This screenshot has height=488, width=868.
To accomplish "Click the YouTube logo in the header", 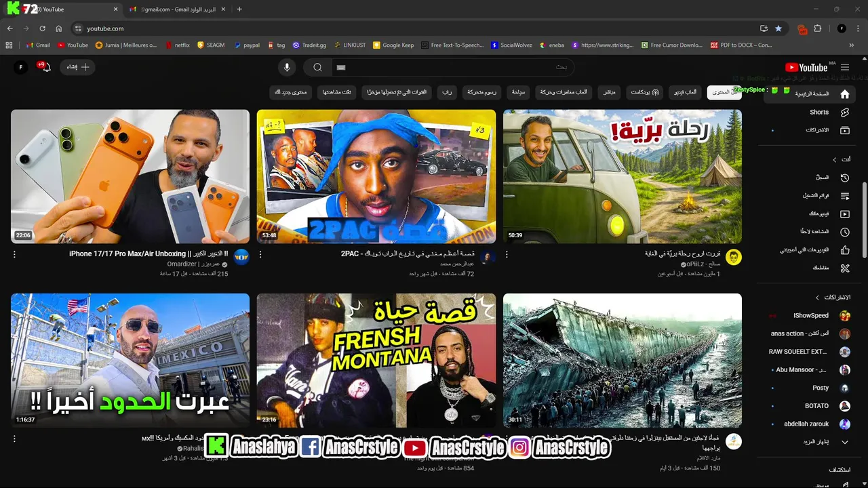I will click(806, 67).
